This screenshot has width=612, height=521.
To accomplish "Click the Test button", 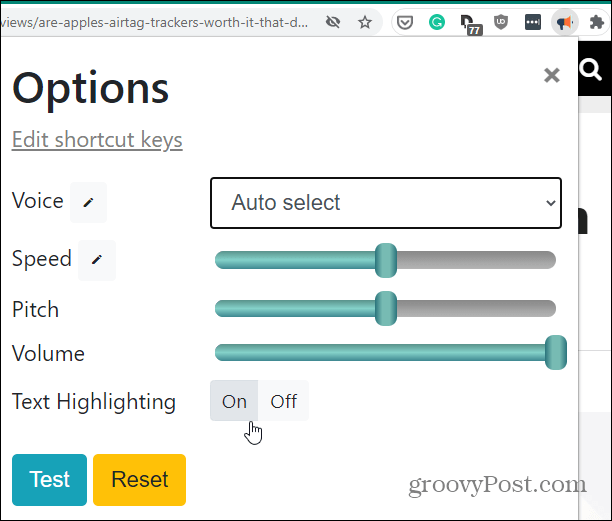I will 50,480.
